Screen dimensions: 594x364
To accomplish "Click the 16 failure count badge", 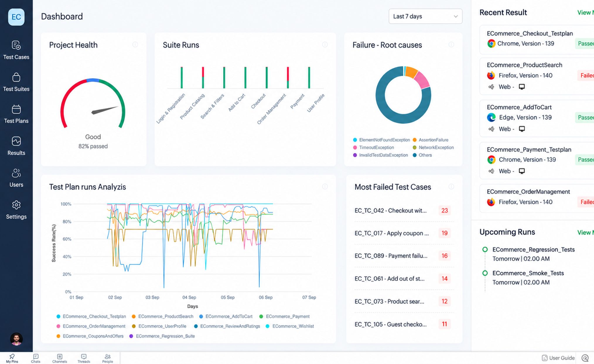I will click(444, 256).
